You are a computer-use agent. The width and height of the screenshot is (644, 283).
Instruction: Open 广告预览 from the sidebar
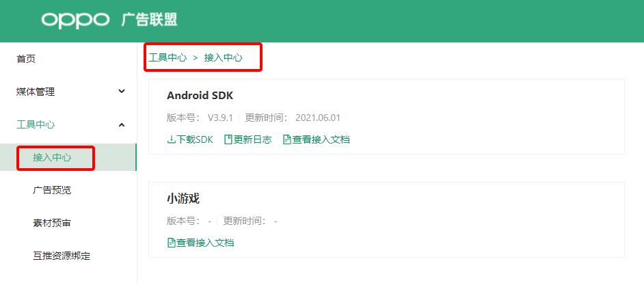click(x=52, y=190)
